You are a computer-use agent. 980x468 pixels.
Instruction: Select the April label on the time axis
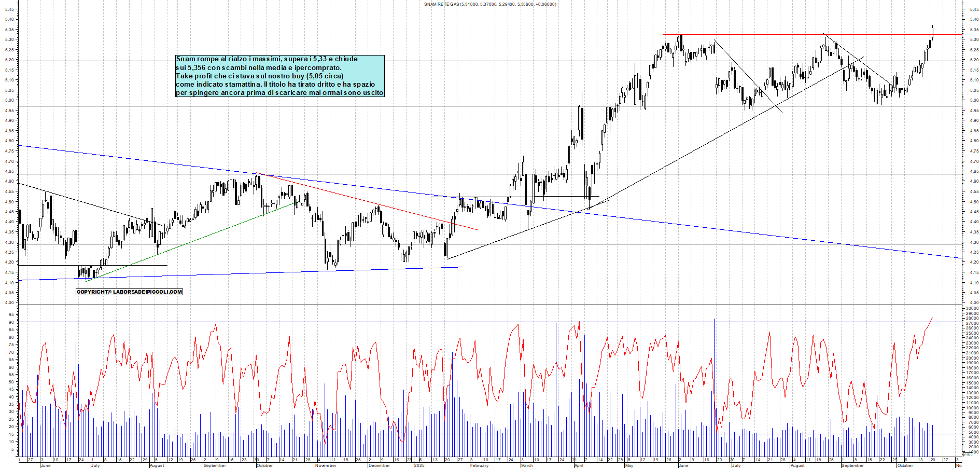click(x=579, y=465)
